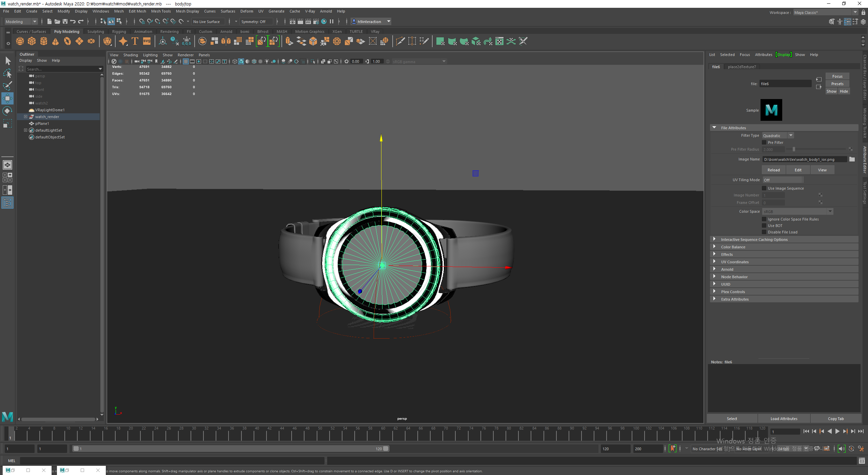Enable the Disable File Load checkbox
Screen dimensions: 868x475
click(x=764, y=232)
